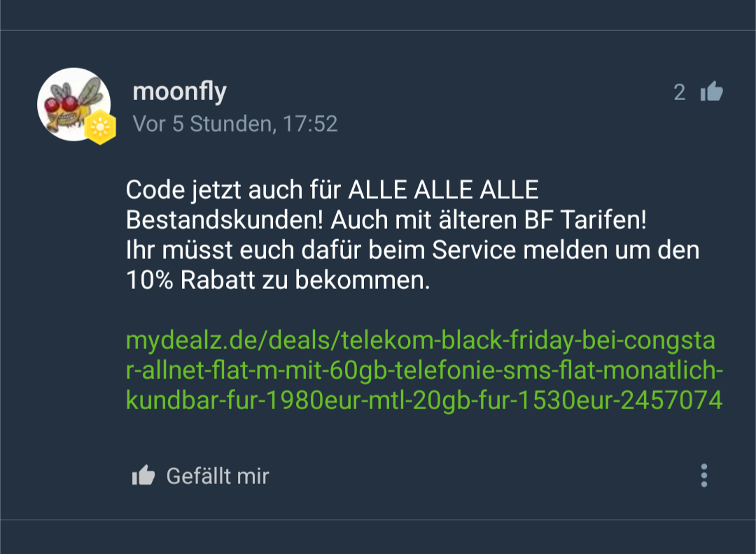Click the words ALLE ALLE ALLE
The image size is (756, 554).
443,190
